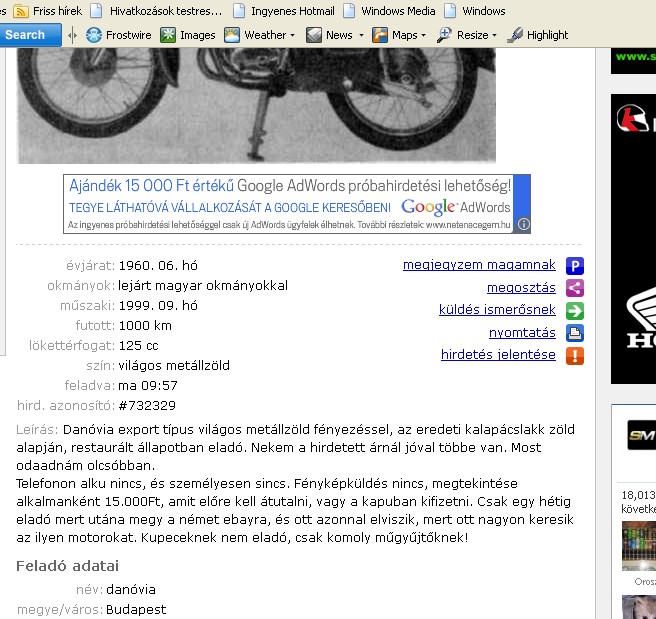Viewport: 656px width, 619px height.
Task: Click the AdWords banner info icon
Action: point(524,225)
